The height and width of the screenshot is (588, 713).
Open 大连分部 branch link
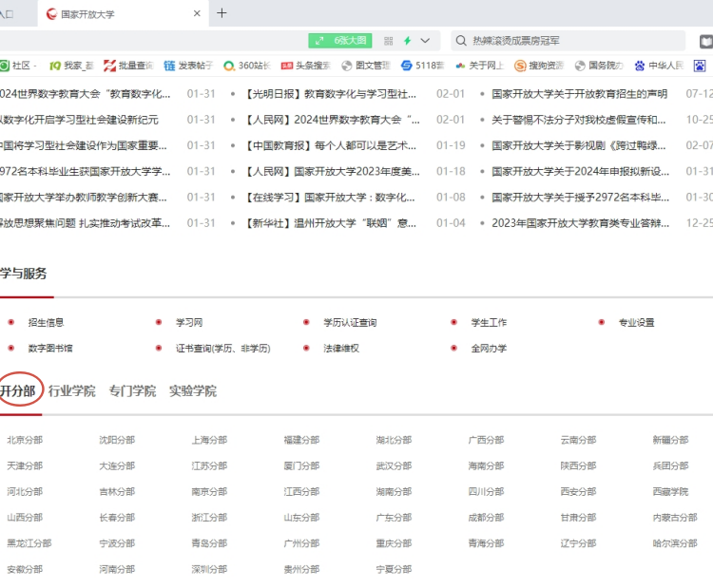[x=117, y=465]
